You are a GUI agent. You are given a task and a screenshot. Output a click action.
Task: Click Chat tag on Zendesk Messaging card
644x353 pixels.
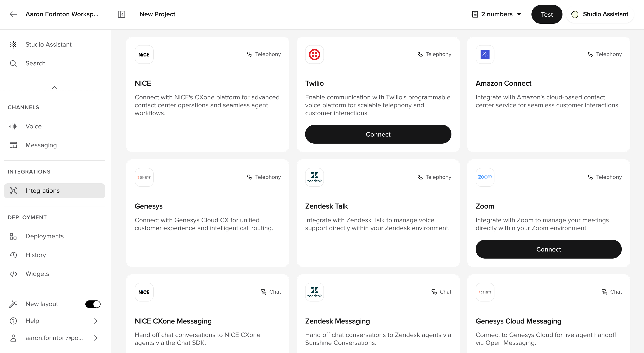point(441,292)
